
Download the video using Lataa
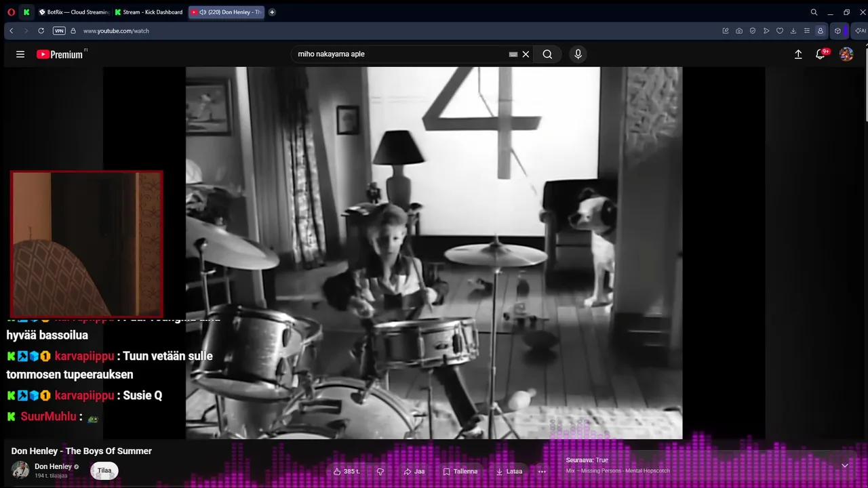(509, 471)
